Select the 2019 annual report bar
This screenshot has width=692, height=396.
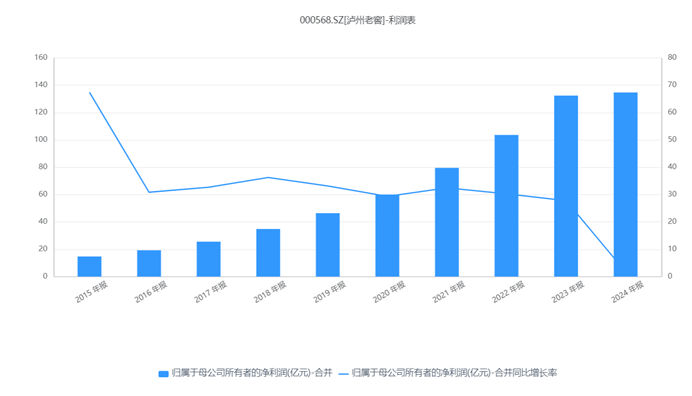(x=328, y=245)
